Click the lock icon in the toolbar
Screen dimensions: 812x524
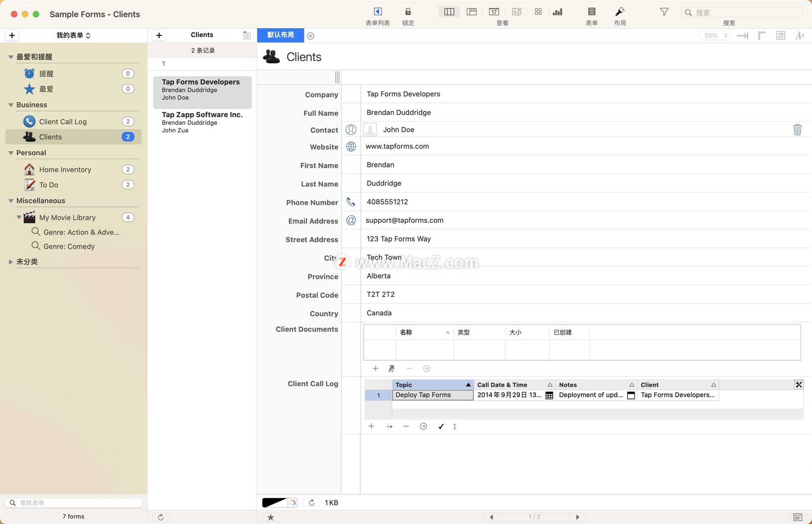408,11
